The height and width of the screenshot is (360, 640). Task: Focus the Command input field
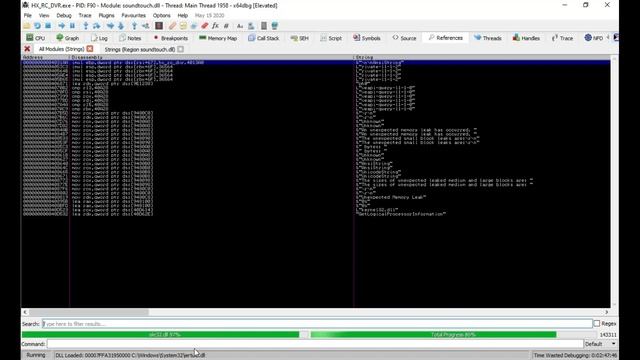click(315, 344)
